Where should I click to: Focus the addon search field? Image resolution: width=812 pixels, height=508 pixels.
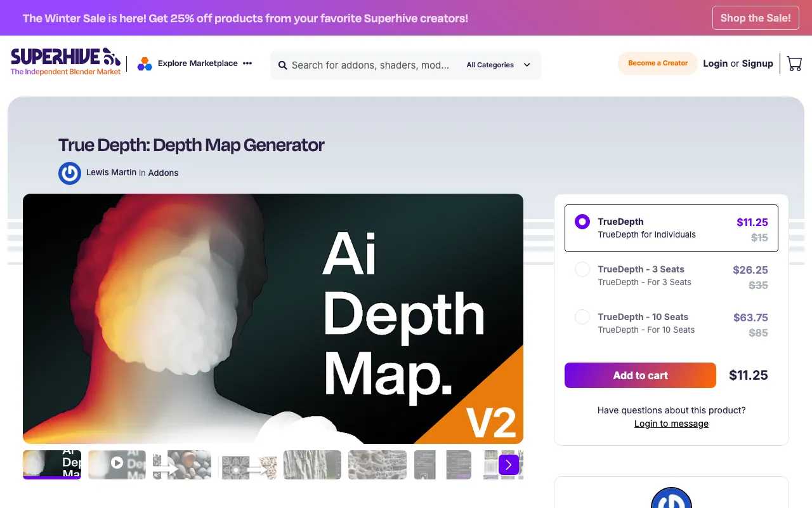(370, 65)
